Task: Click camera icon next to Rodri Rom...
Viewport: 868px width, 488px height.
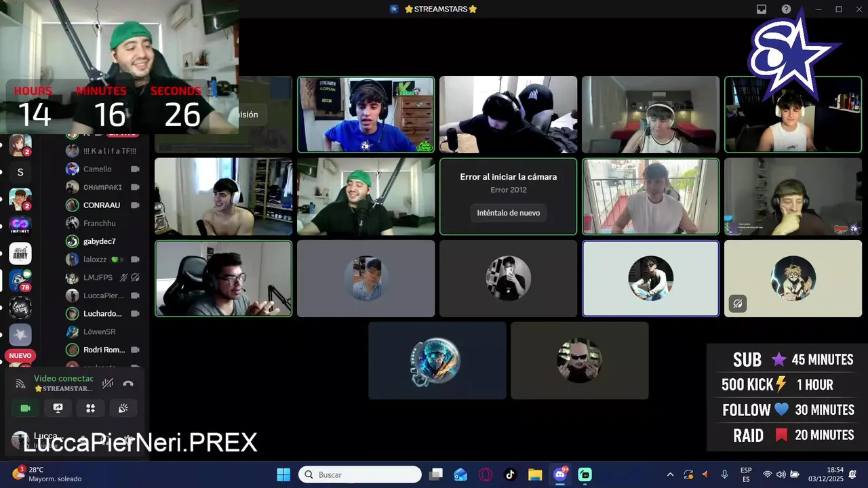Action: tap(135, 350)
